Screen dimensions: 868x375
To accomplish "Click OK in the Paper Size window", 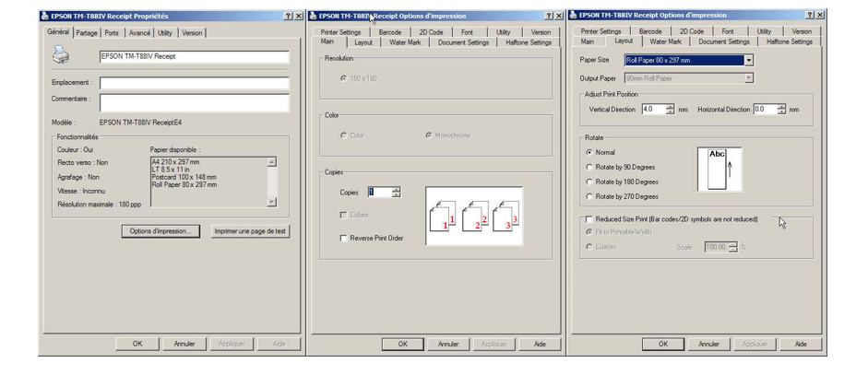I will click(663, 344).
